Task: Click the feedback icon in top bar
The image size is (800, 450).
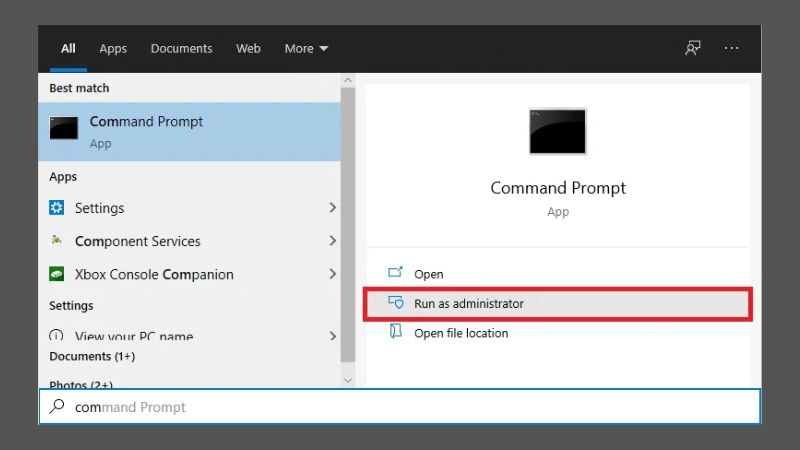Action: 692,48
